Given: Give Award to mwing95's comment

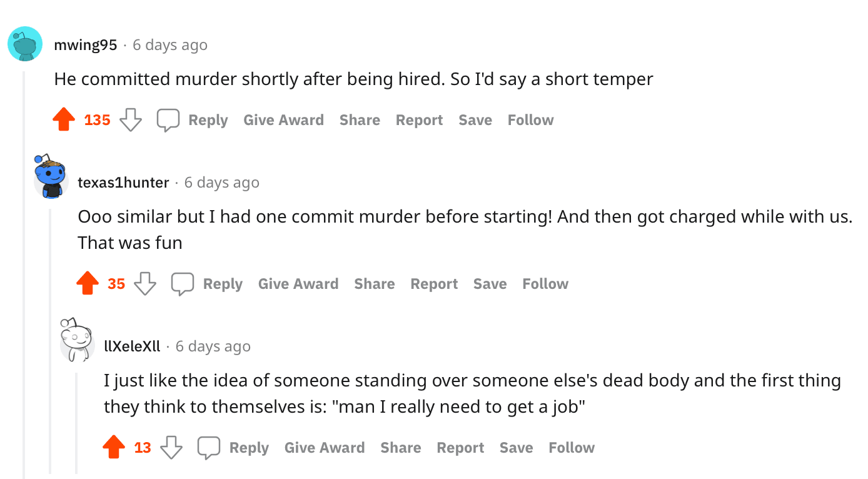Looking at the screenshot, I should (283, 120).
